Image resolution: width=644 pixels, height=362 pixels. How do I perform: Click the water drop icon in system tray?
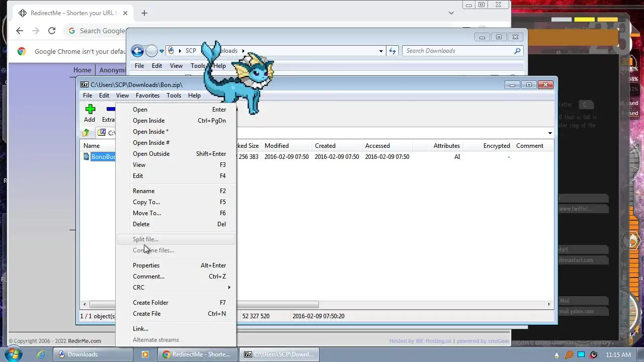(x=556, y=355)
